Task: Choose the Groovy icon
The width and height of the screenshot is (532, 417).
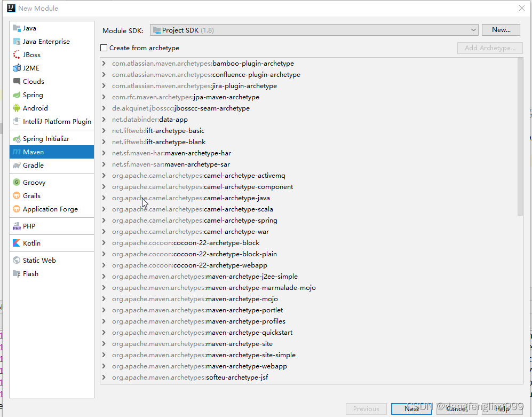Action: tap(17, 183)
